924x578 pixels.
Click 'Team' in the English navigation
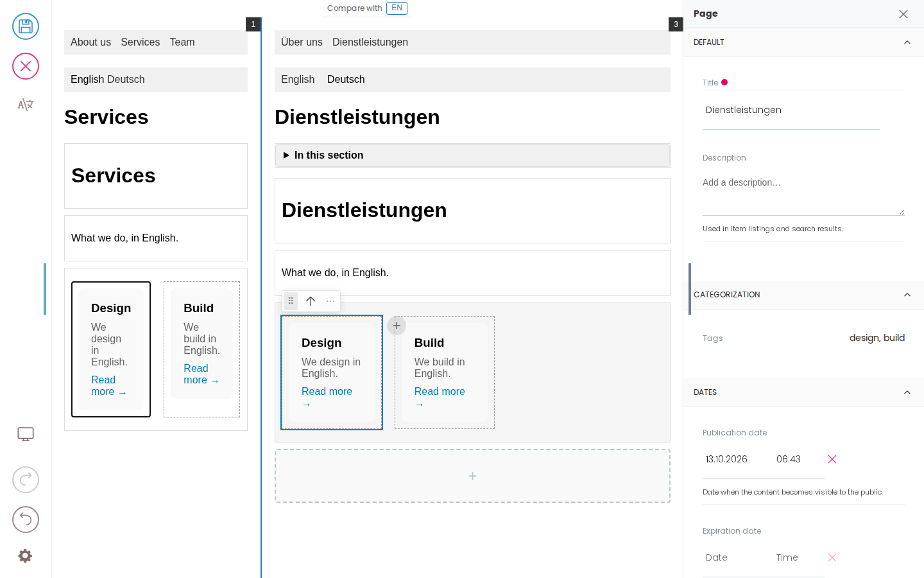[182, 42]
